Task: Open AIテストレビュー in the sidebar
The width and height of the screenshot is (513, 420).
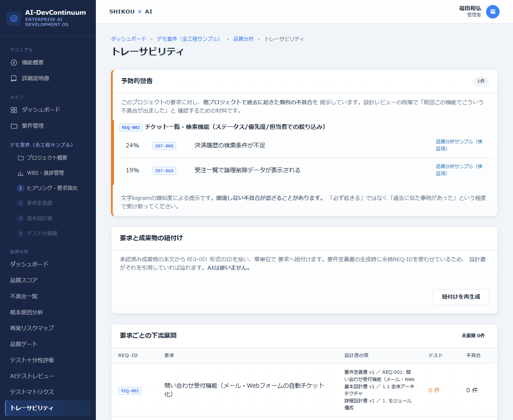Action: tap(48, 376)
